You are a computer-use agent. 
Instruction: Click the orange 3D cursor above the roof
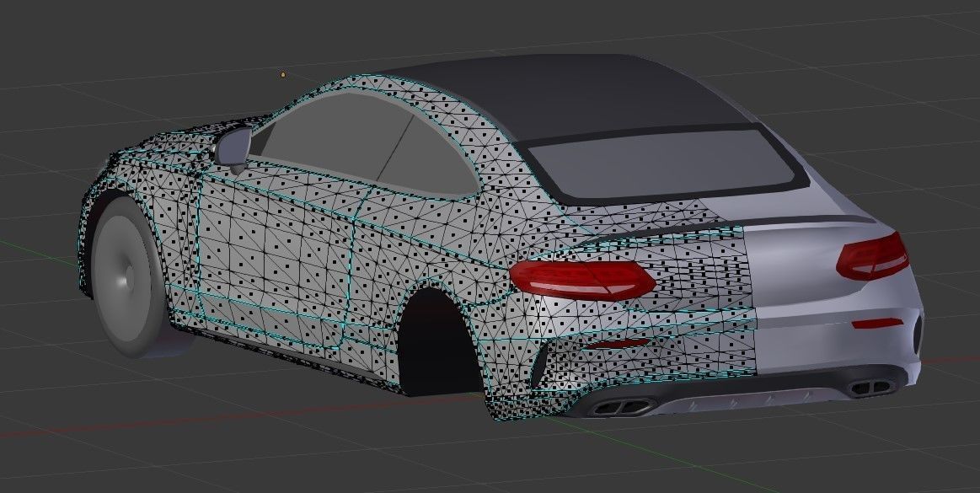[x=282, y=75]
